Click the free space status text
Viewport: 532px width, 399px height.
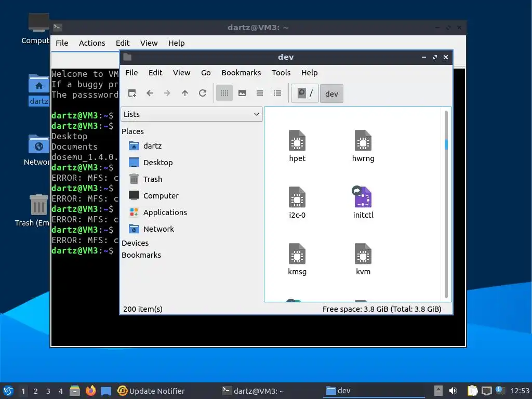coord(382,309)
